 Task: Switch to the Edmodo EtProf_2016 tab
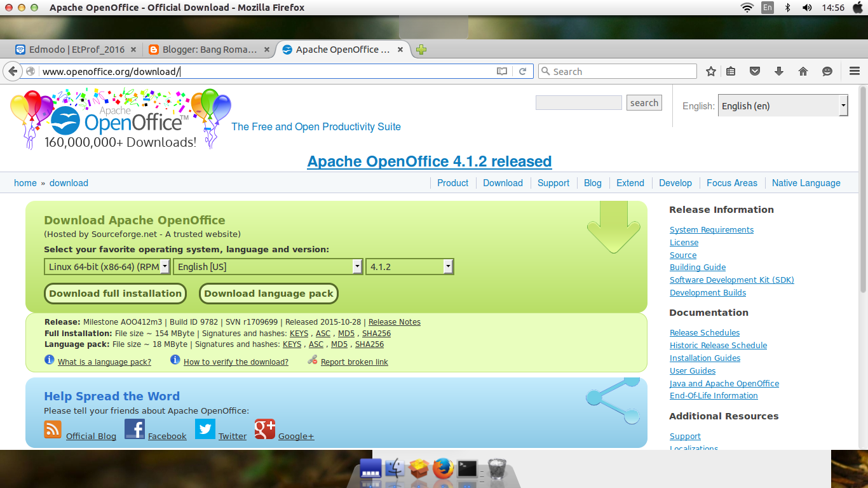(76, 50)
